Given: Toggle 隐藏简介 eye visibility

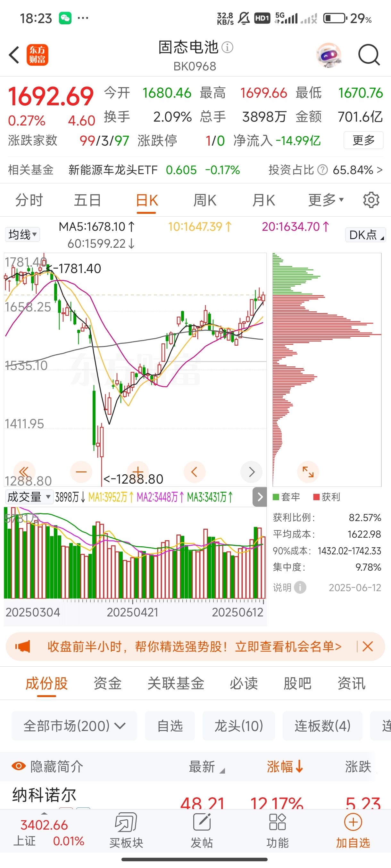Looking at the screenshot, I should (x=19, y=766).
